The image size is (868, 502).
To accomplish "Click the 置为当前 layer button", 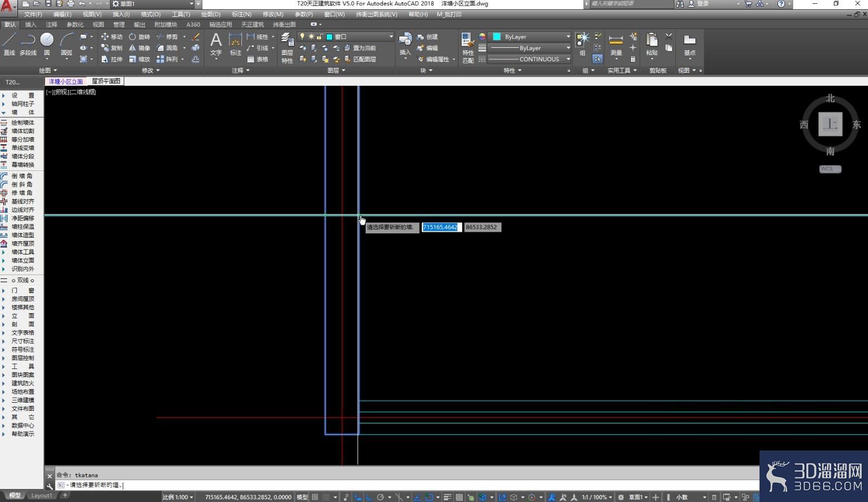I will 360,48.
